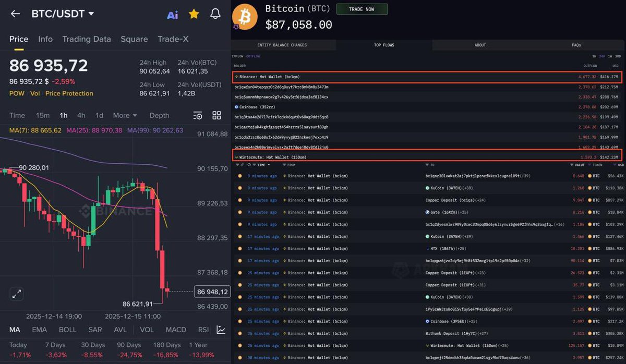Switch to the OUTFLOW view
The image size is (626, 364).
(253, 56)
